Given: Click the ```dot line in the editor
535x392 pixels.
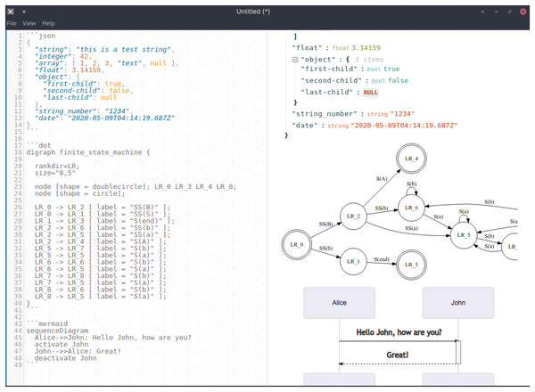Looking at the screenshot, I should click(39, 145).
